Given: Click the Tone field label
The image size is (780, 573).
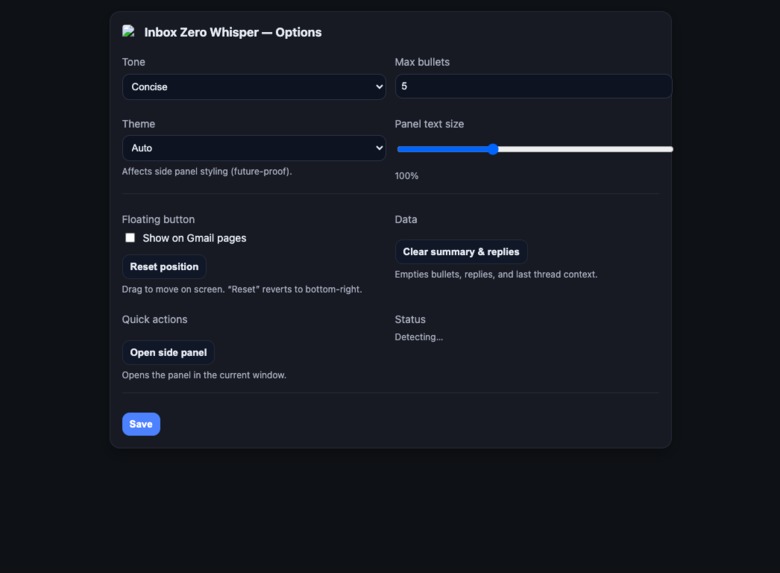Looking at the screenshot, I should 133,62.
